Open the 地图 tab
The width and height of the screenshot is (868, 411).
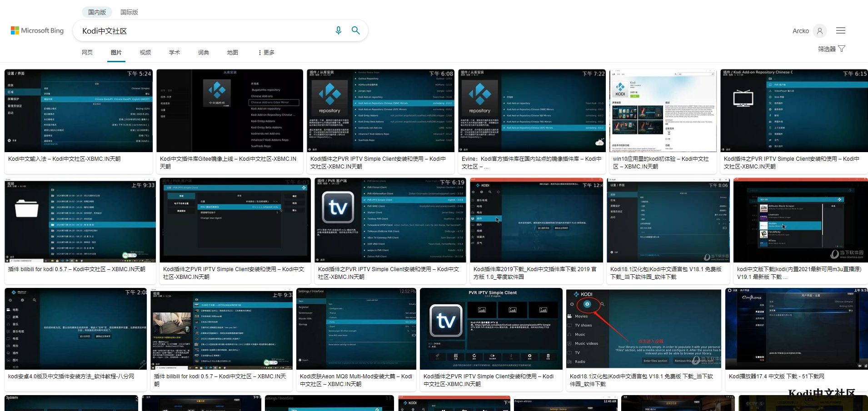point(233,53)
